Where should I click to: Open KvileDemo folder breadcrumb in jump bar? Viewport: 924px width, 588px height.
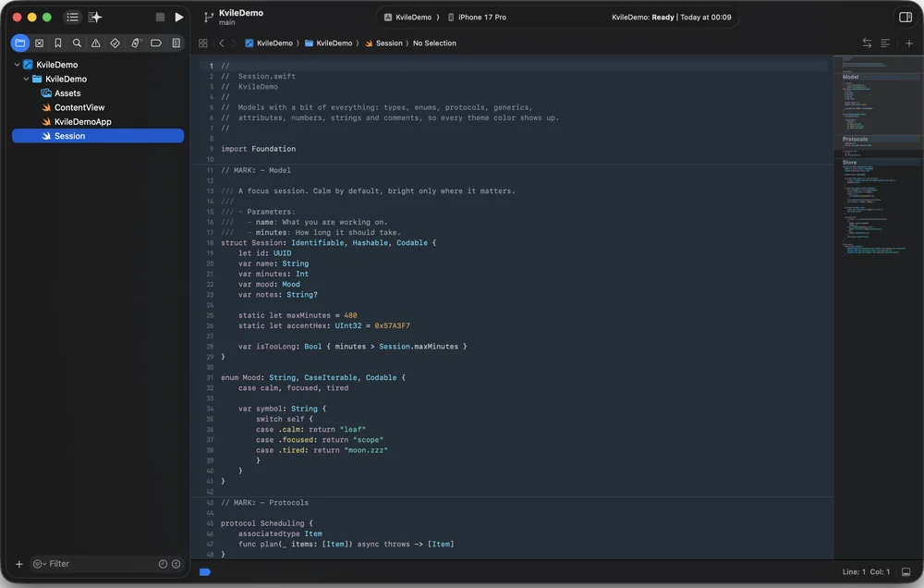coord(328,43)
